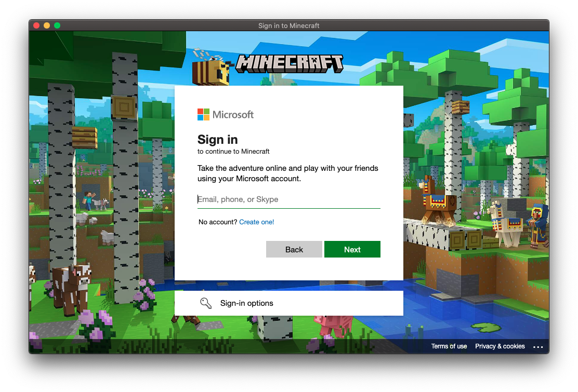This screenshot has height=392, width=578.
Task: Click the gray Back button
Action: [294, 249]
